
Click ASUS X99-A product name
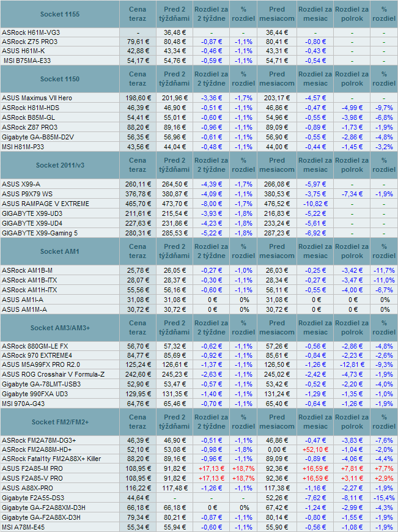[x=21, y=184]
